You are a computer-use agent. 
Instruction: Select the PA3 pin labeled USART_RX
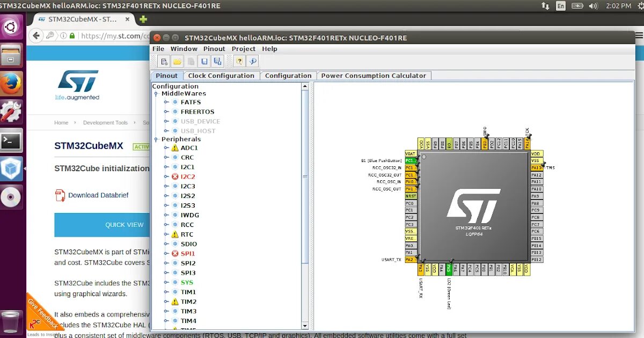[x=421, y=269]
